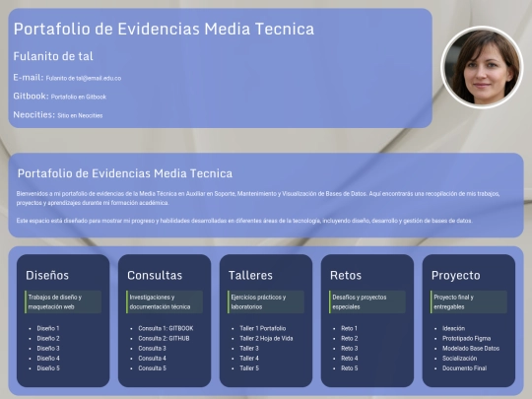Click the top Portafolio de Evidencias title

point(164,29)
